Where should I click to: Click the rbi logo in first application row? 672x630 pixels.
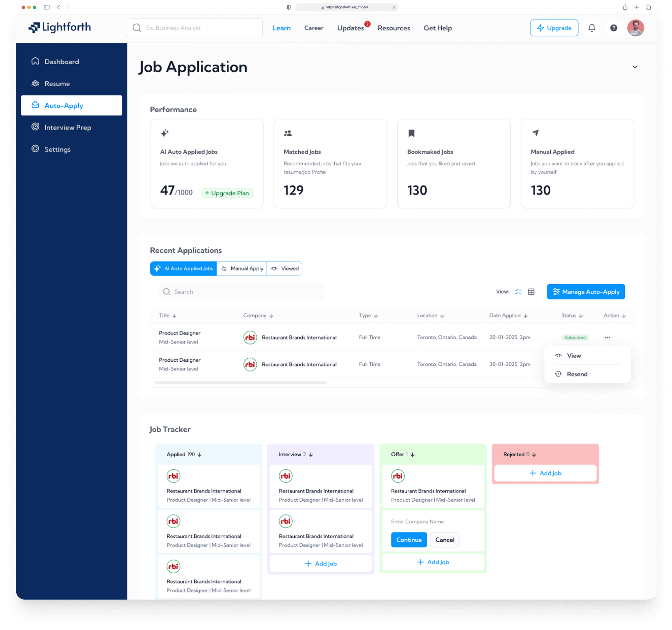250,337
